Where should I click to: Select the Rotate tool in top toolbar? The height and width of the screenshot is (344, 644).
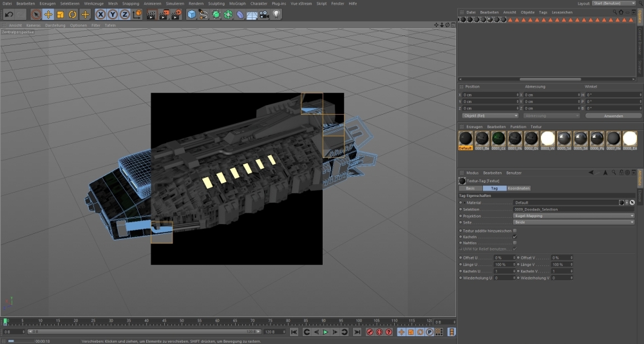tap(73, 14)
